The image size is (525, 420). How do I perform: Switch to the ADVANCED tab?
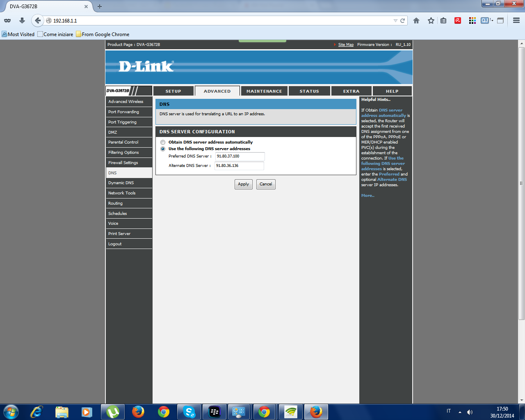217,91
